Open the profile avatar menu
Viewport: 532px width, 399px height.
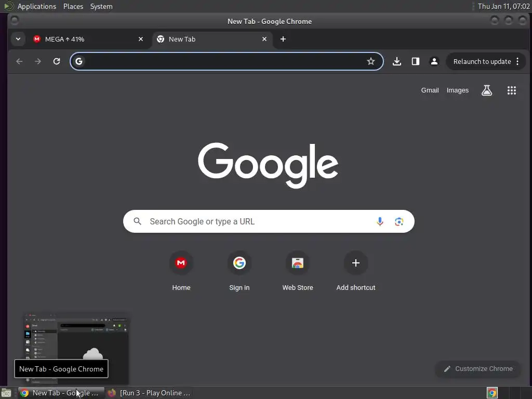click(434, 61)
